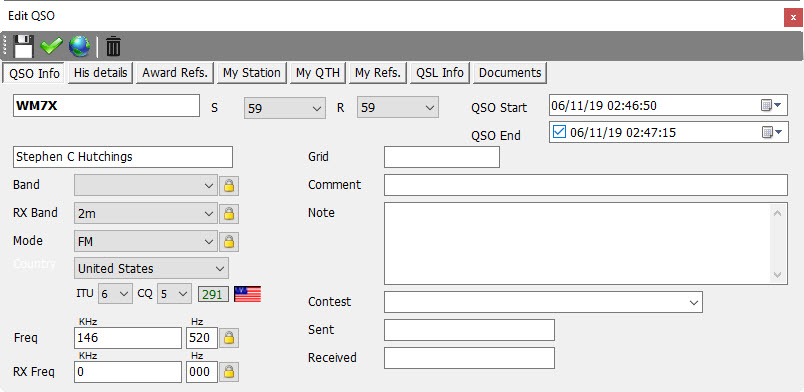Open the S signal report dropdown
804x392 pixels.
(316, 108)
